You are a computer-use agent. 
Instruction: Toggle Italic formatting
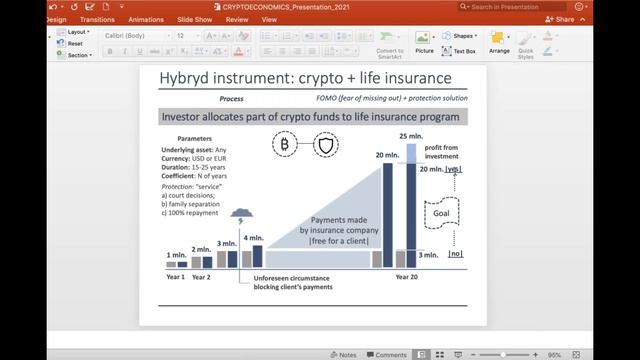coord(125,51)
